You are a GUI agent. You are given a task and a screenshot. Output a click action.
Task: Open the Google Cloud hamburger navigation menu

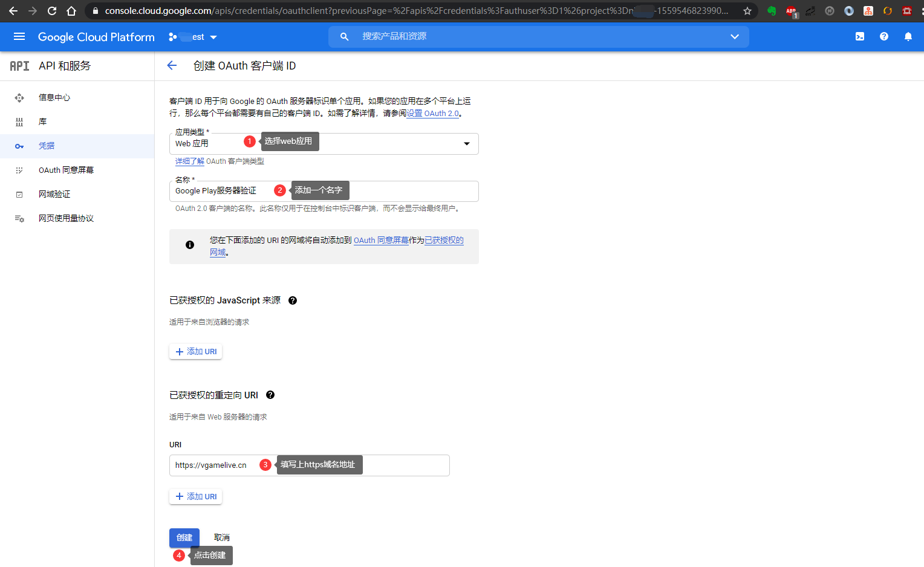pos(19,37)
